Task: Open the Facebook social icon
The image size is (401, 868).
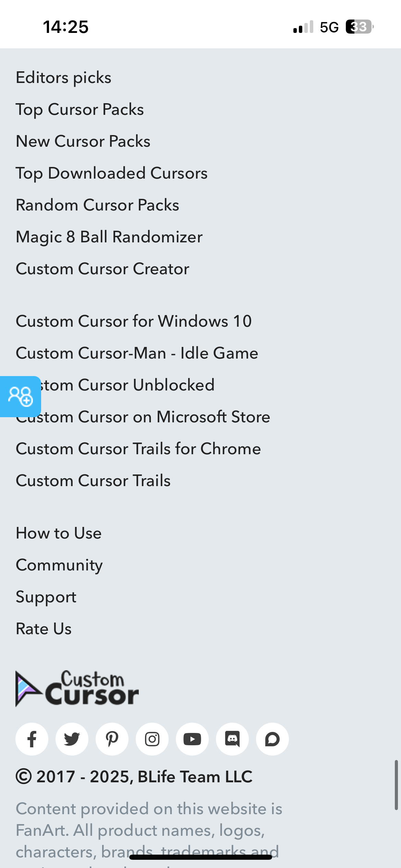Action: pos(32,739)
